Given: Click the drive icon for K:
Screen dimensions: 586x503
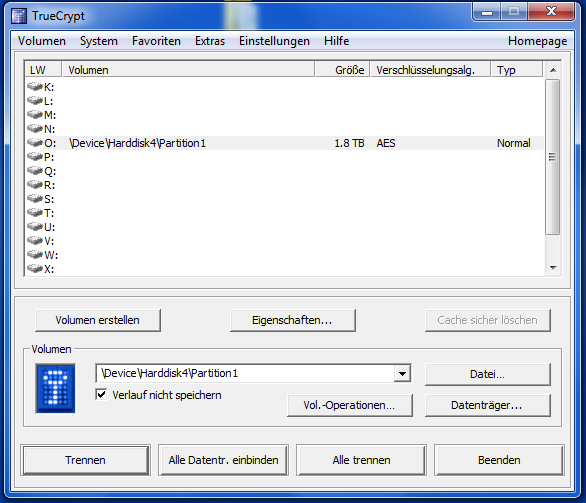Looking at the screenshot, I should pos(35,87).
